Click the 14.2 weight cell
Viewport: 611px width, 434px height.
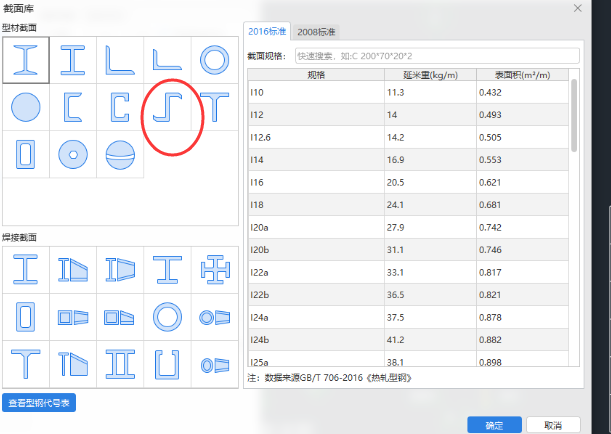430,137
